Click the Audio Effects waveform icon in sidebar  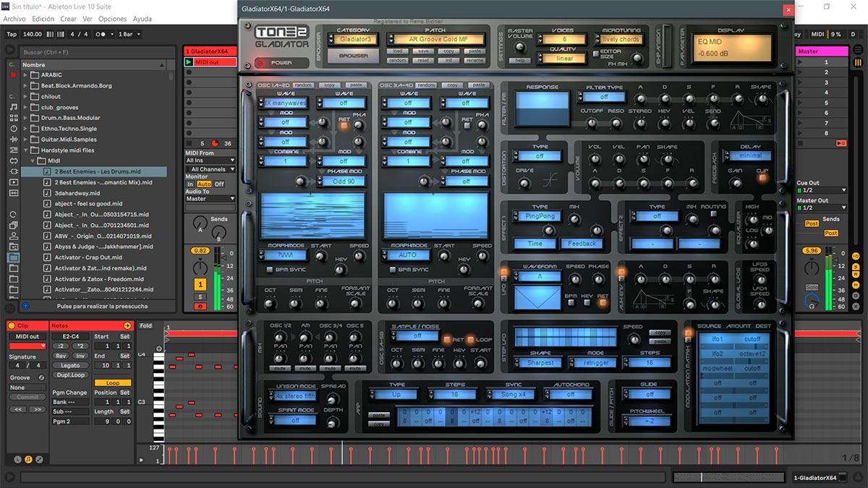(13, 139)
